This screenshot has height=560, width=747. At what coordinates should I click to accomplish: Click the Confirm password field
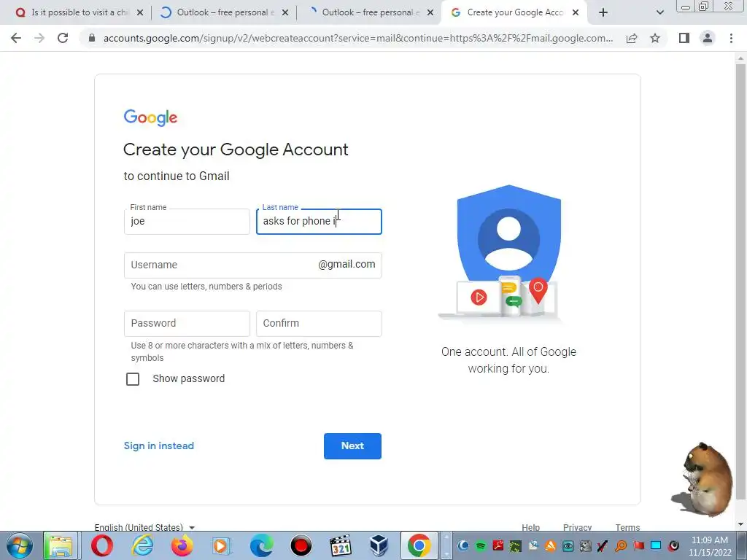[x=320, y=324]
